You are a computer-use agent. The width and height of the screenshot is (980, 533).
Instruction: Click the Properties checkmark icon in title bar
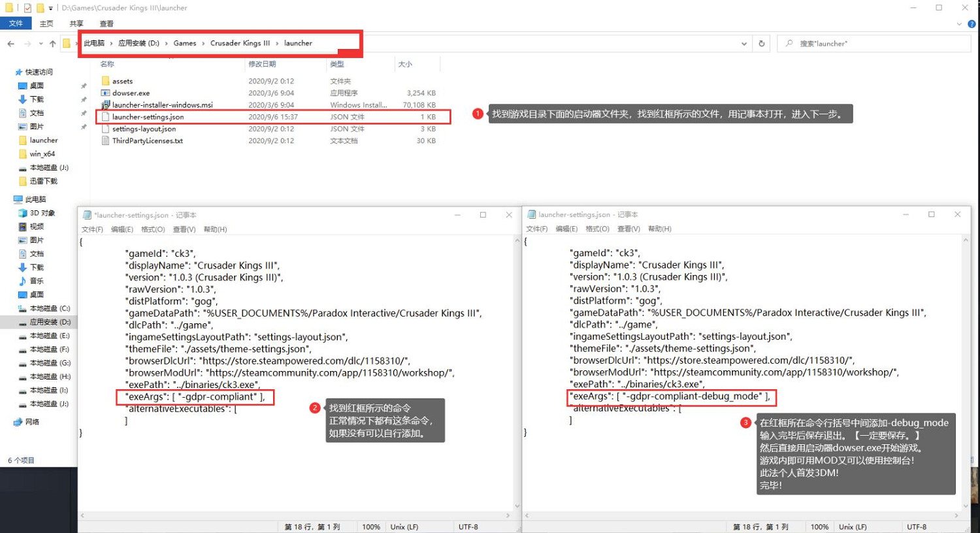(27, 8)
